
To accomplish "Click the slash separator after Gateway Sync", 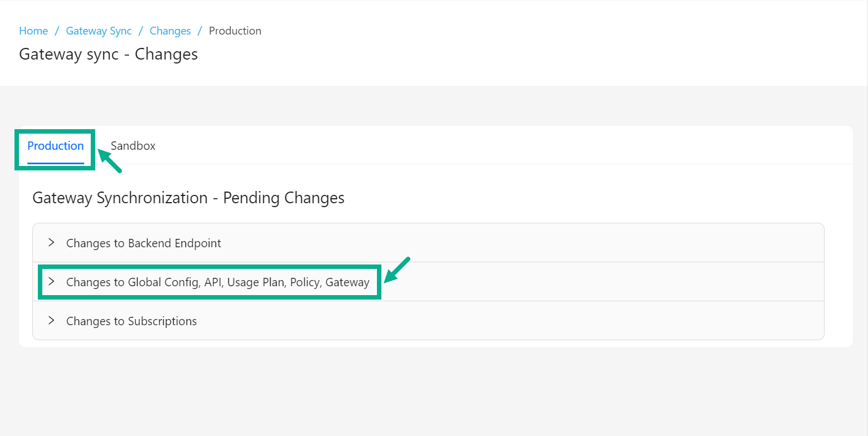I will click(141, 31).
